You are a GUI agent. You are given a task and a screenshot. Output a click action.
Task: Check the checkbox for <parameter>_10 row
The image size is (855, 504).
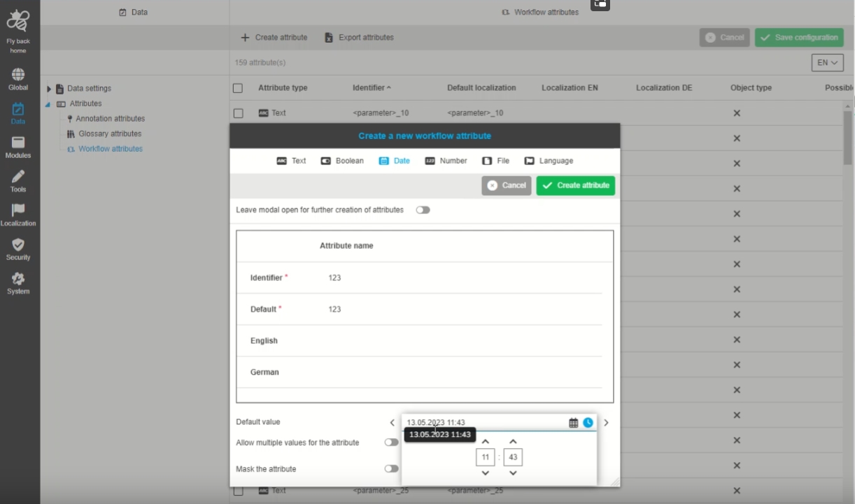(x=238, y=113)
